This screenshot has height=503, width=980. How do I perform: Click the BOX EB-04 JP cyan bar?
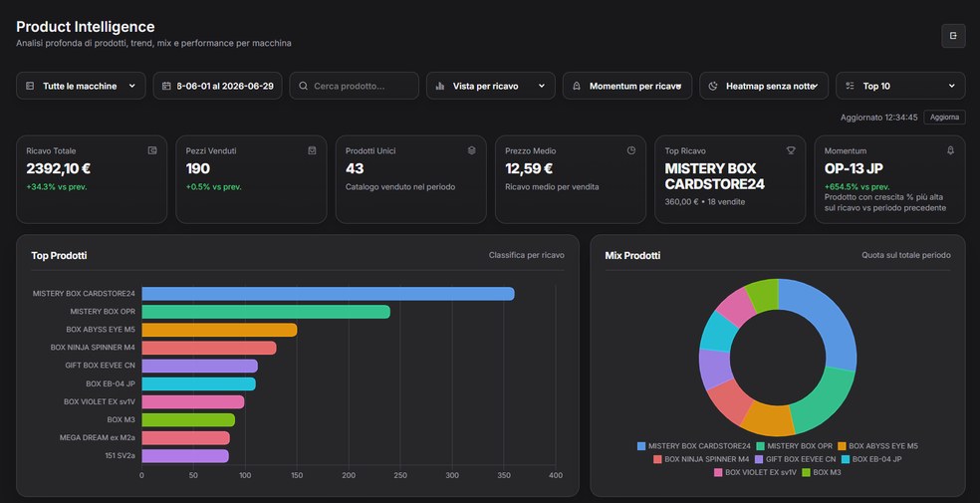(x=199, y=383)
